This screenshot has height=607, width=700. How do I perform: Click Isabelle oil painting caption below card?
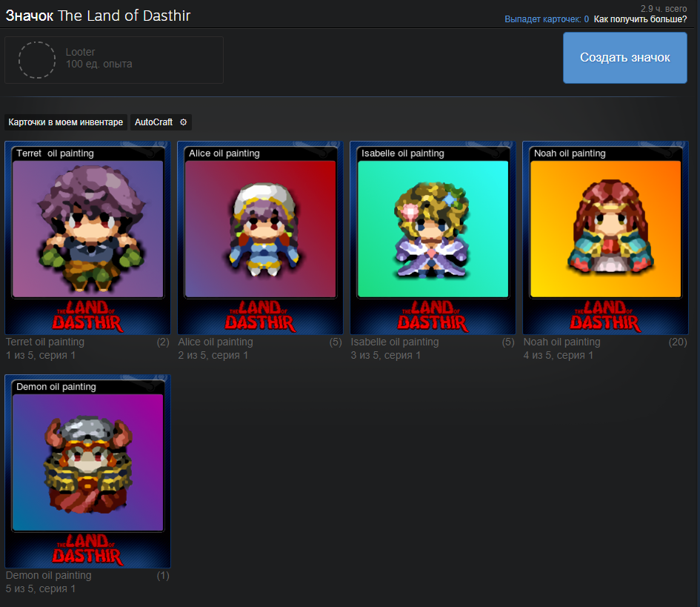395,342
